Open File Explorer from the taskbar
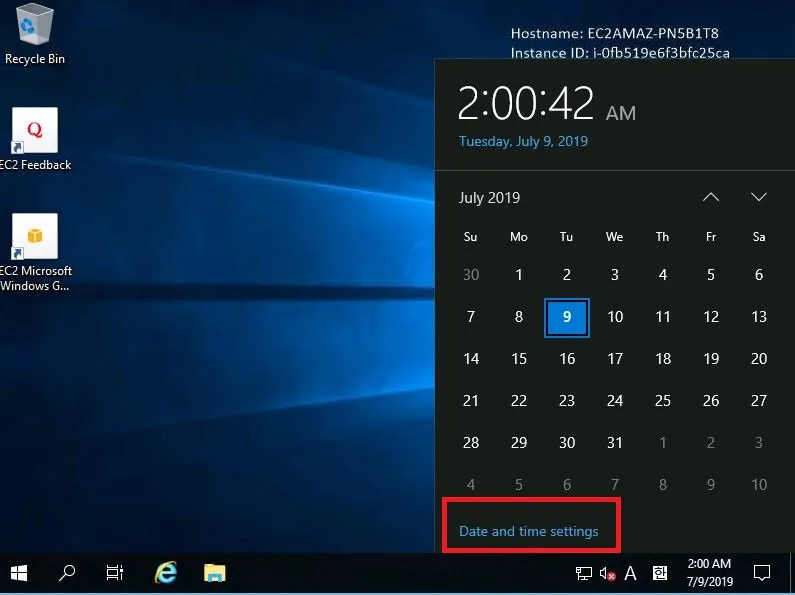Viewport: 795px width, 595px height. point(214,573)
